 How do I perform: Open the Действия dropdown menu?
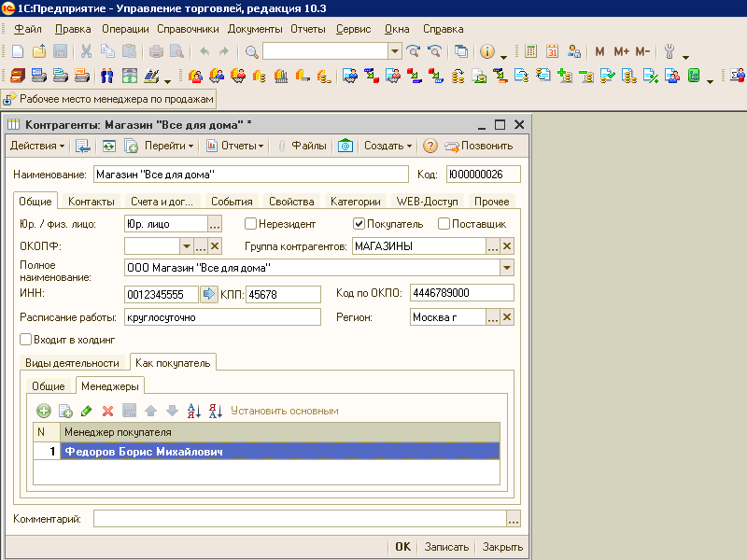(x=37, y=146)
